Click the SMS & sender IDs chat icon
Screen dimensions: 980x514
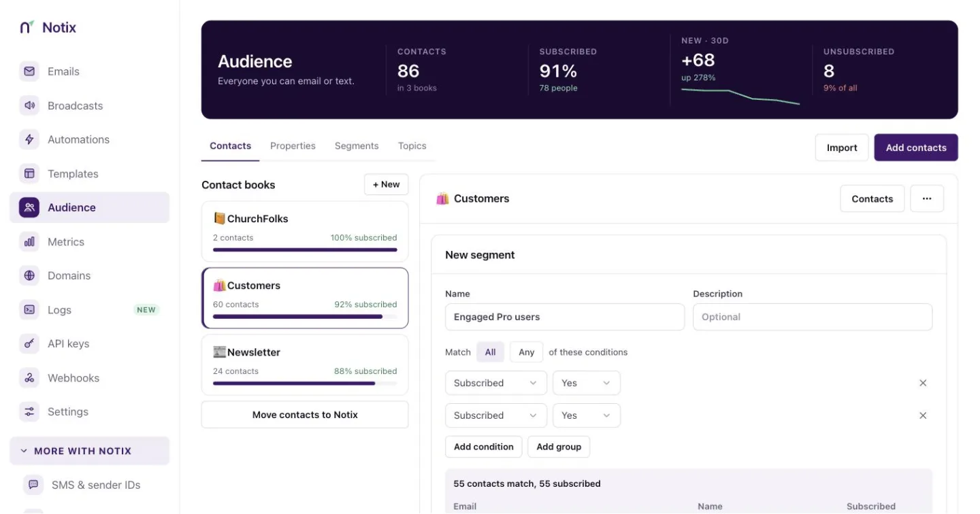point(33,485)
